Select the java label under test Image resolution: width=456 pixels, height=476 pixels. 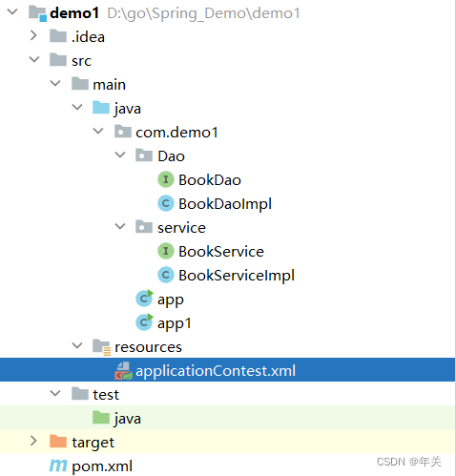tap(128, 419)
